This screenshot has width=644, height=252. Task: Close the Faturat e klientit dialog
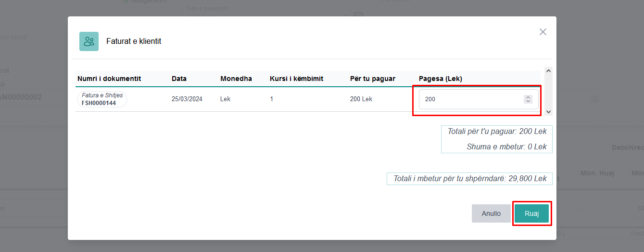[543, 32]
